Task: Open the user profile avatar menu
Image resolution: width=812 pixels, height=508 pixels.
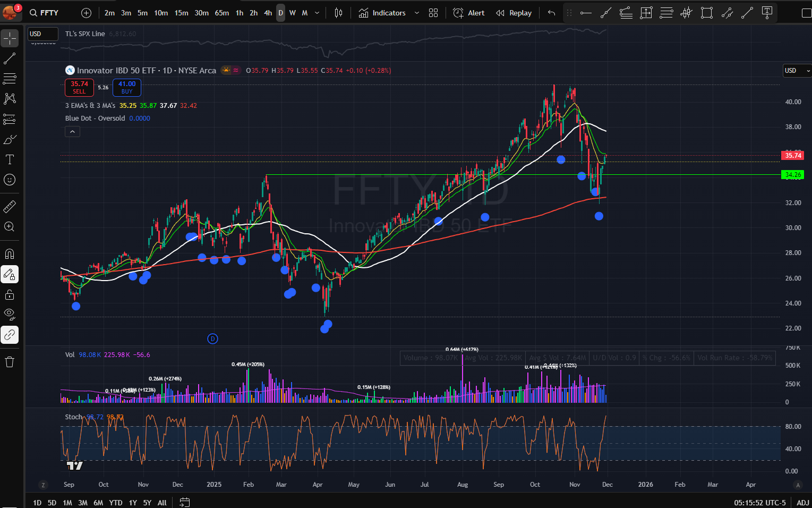Action: [x=10, y=12]
